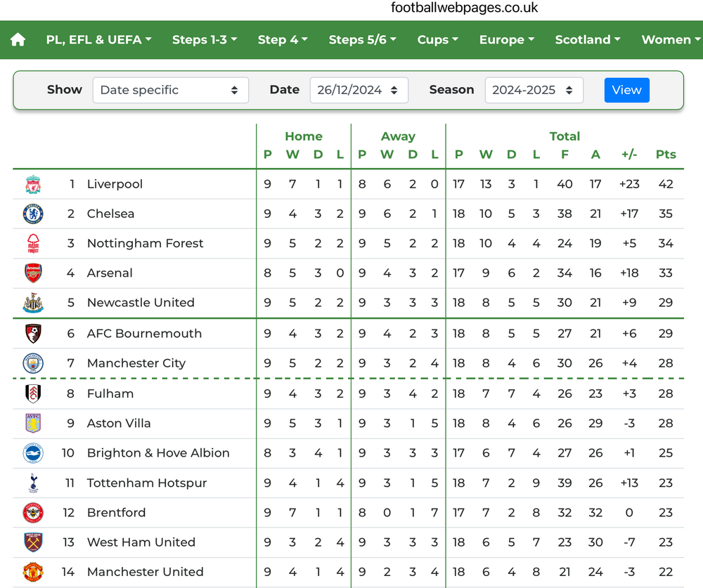Open the Season 2024-2025 dropdown

(534, 90)
